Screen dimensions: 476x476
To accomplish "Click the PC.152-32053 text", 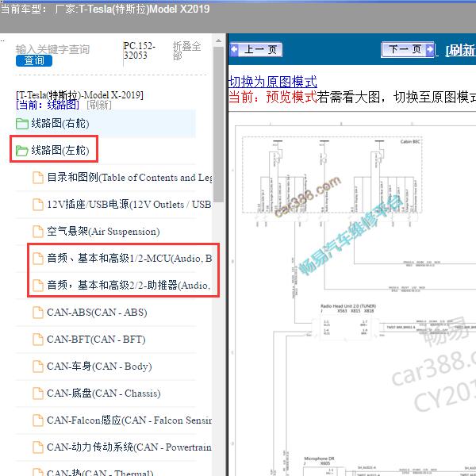I will [x=140, y=51].
